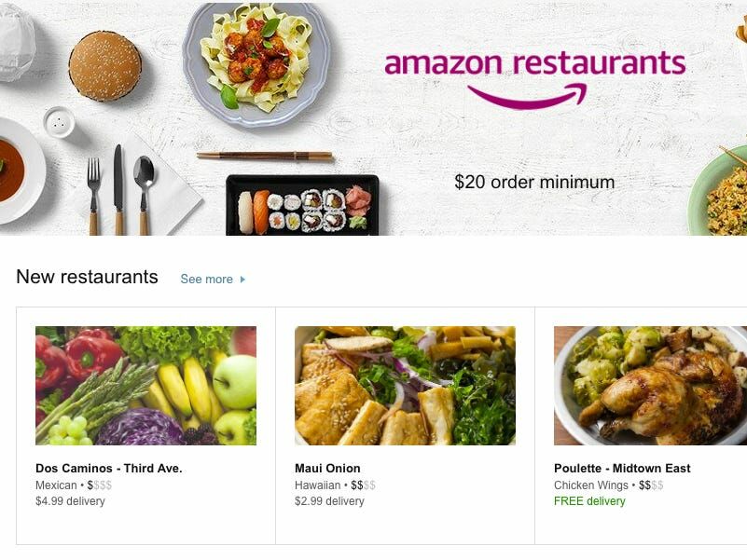
Task: Open the See more link
Action: (213, 279)
